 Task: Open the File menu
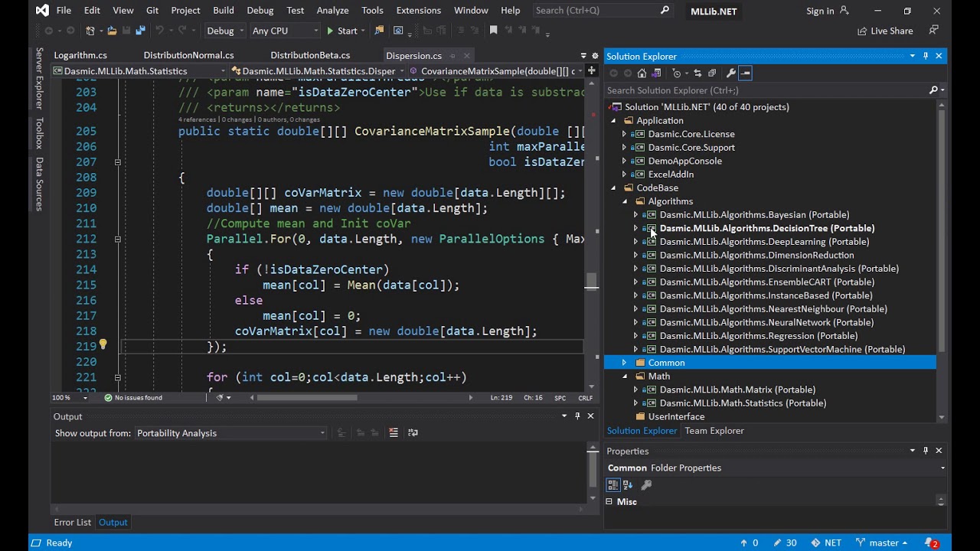[64, 11]
